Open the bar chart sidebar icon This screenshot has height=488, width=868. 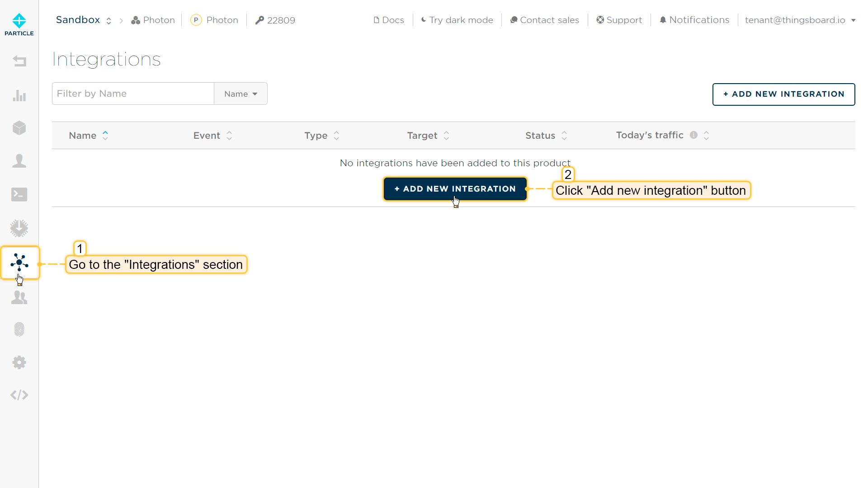click(19, 95)
